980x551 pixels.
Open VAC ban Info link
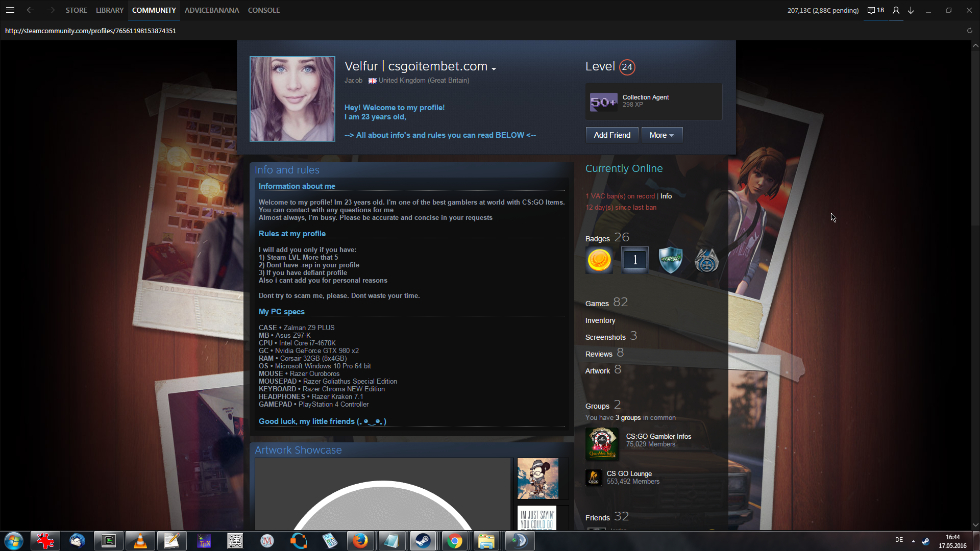pos(666,196)
